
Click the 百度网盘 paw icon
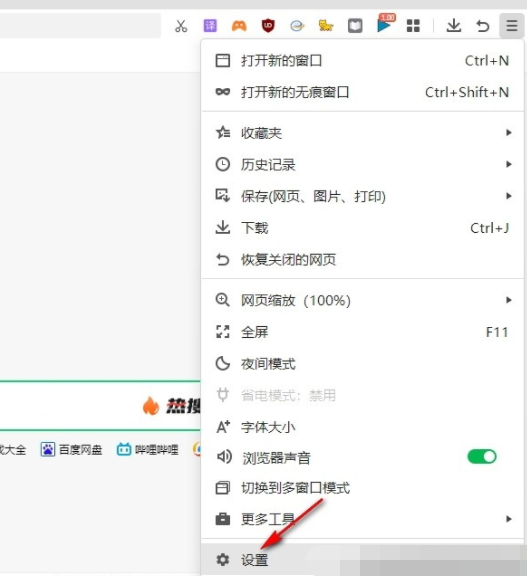(47, 450)
